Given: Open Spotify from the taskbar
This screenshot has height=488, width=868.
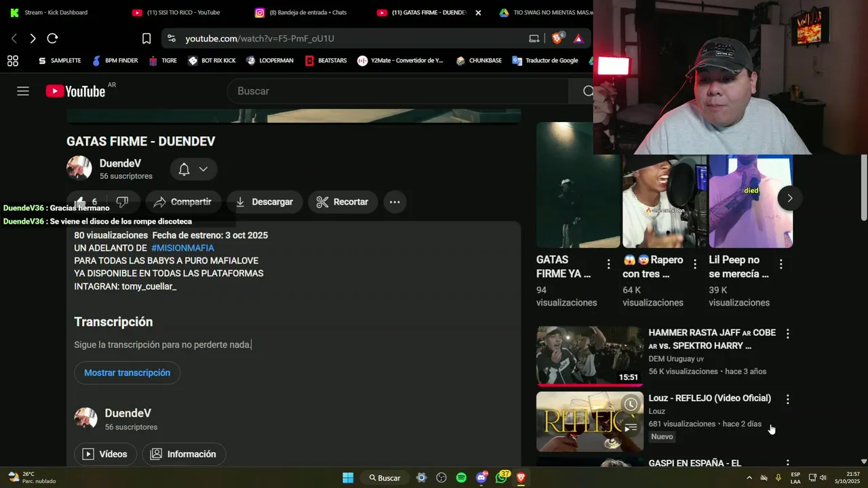Looking at the screenshot, I should tap(461, 478).
